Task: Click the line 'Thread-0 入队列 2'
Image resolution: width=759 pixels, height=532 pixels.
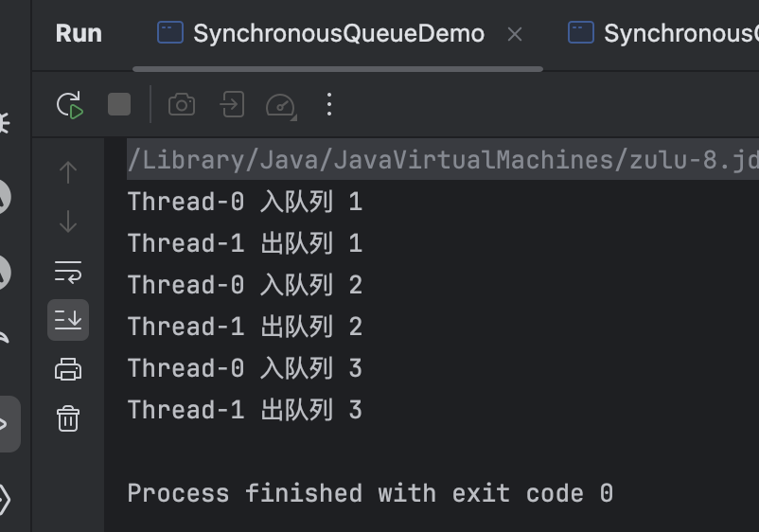Action: (245, 285)
